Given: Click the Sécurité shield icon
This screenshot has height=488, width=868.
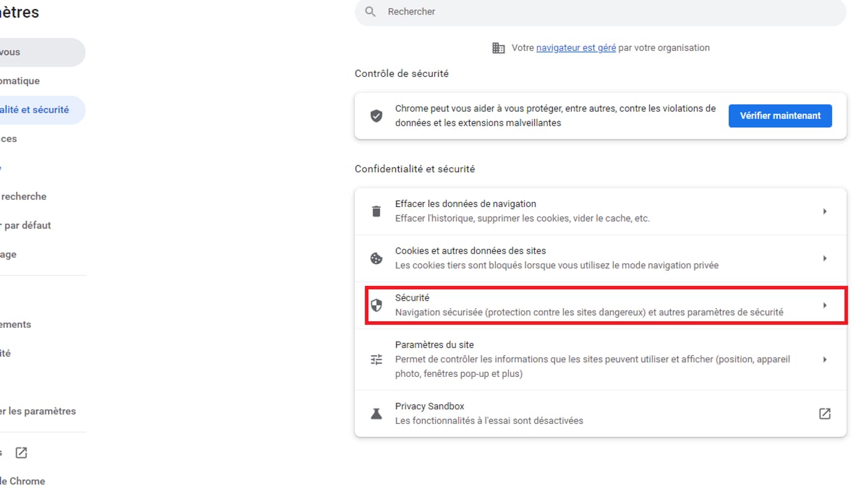Looking at the screenshot, I should (x=377, y=306).
